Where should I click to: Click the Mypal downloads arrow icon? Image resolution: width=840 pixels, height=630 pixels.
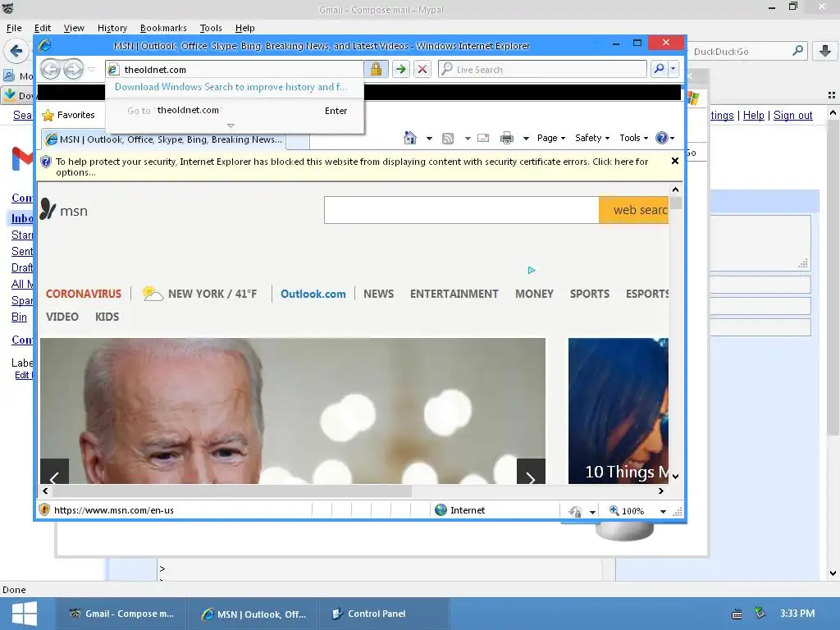(825, 51)
